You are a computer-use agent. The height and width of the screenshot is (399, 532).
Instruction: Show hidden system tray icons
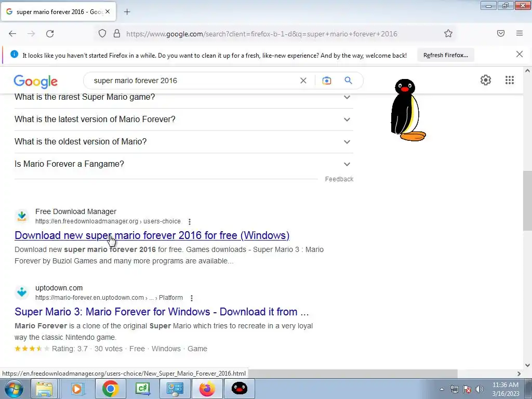(x=442, y=389)
